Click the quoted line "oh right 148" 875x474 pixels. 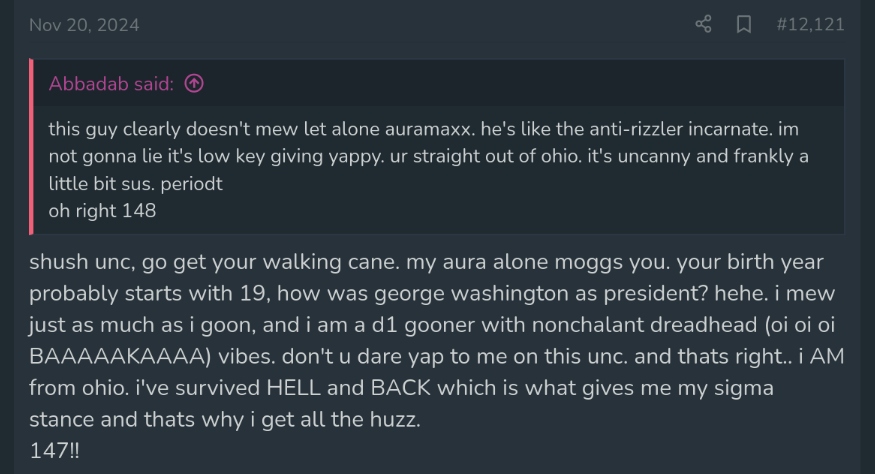click(x=102, y=210)
